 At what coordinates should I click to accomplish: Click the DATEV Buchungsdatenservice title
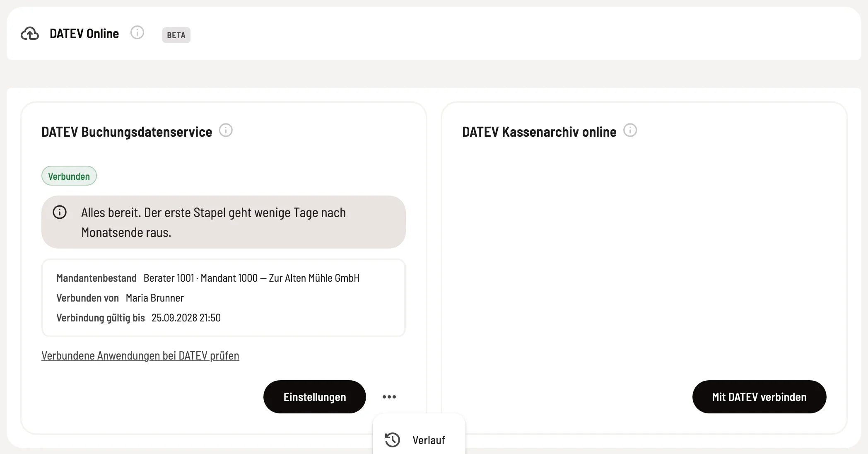127,132
